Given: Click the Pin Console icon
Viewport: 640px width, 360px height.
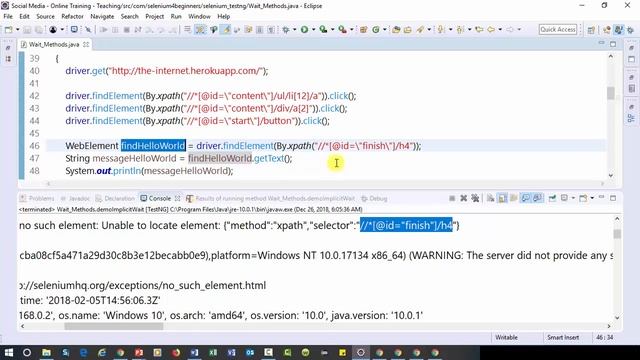Looking at the screenshot, I should click(x=552, y=198).
